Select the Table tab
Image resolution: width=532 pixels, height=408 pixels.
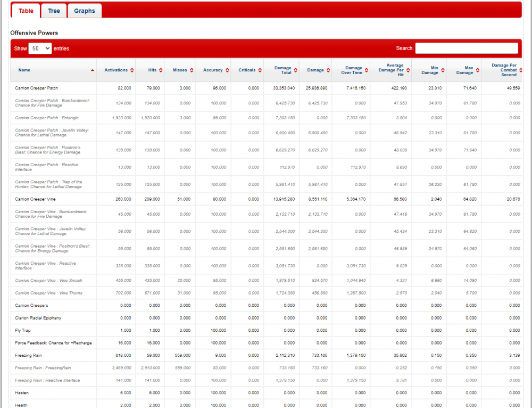tap(26, 11)
